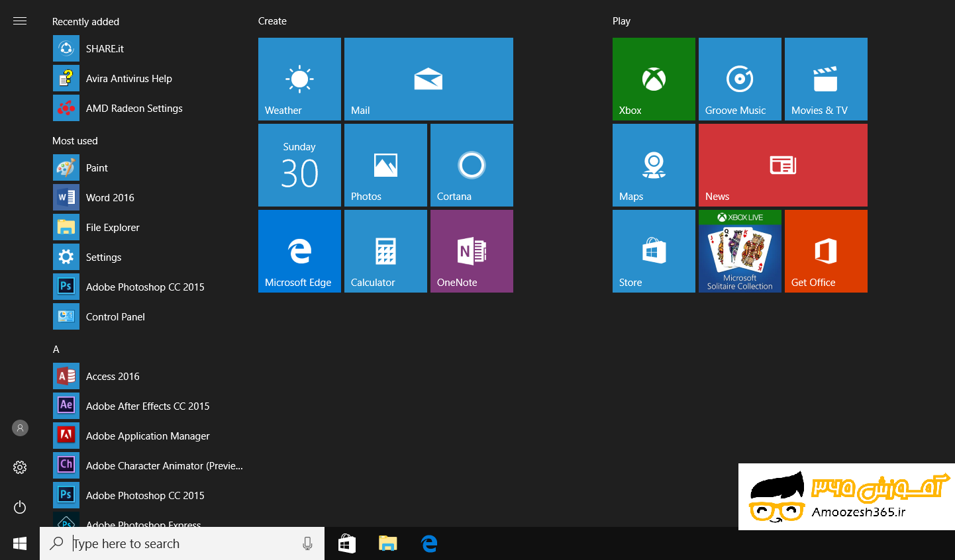Click the Power button

click(x=20, y=507)
